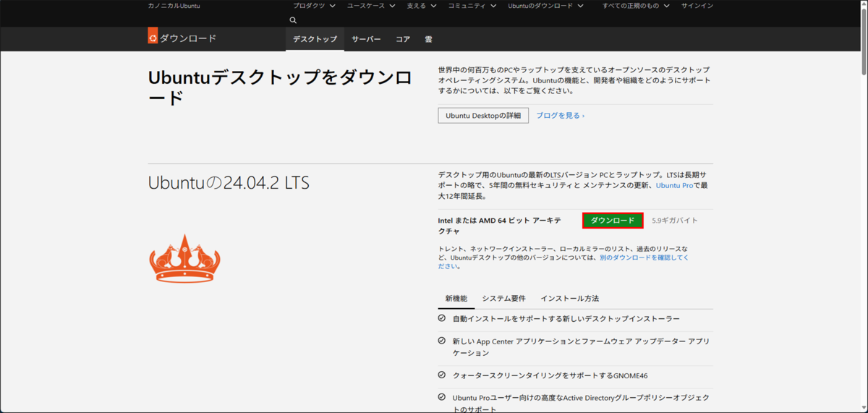Screen dimensions: 868x413
Task: Switch to the システム要件 tab
Action: [503, 299]
